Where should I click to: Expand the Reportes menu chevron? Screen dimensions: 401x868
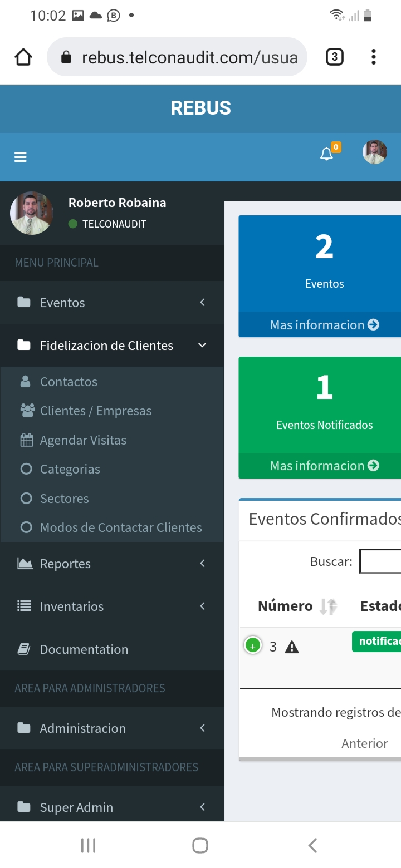point(203,563)
